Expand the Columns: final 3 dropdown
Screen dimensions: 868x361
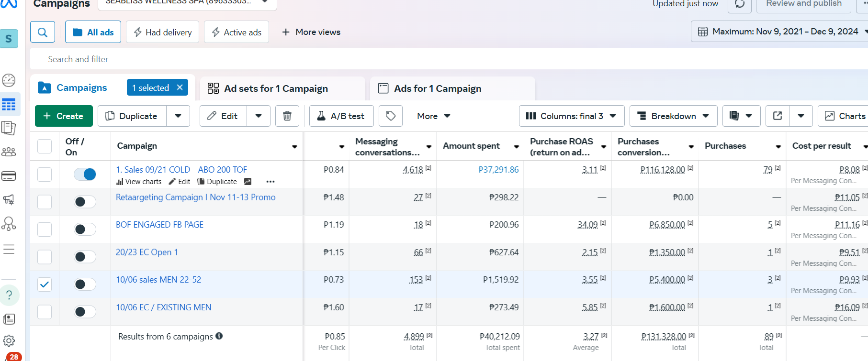(571, 116)
